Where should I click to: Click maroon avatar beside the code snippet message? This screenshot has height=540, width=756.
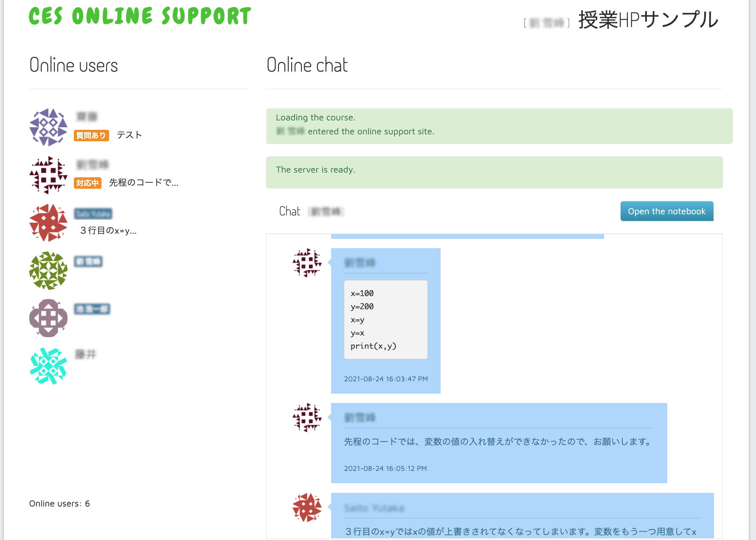point(307,263)
